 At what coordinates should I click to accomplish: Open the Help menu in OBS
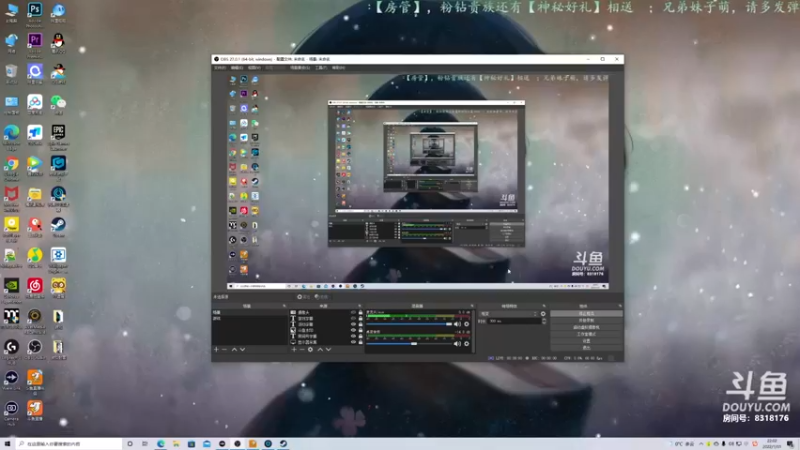pyautogui.click(x=338, y=68)
